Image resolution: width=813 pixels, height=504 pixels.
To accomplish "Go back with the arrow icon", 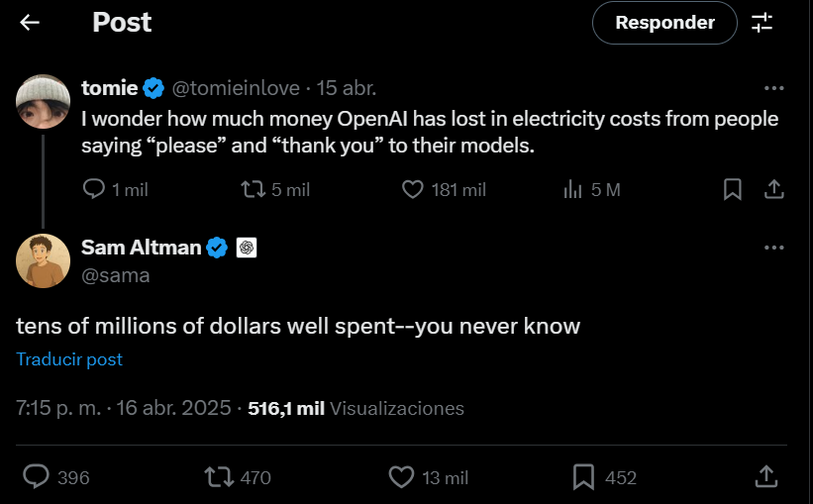I will 30,23.
